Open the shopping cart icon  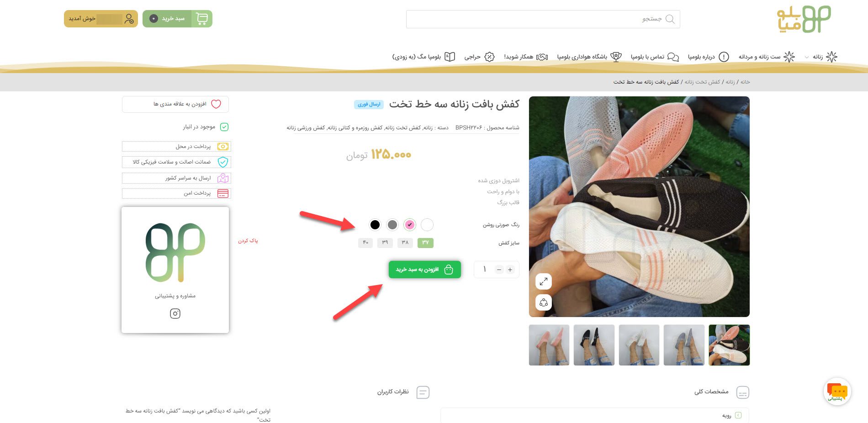(202, 19)
